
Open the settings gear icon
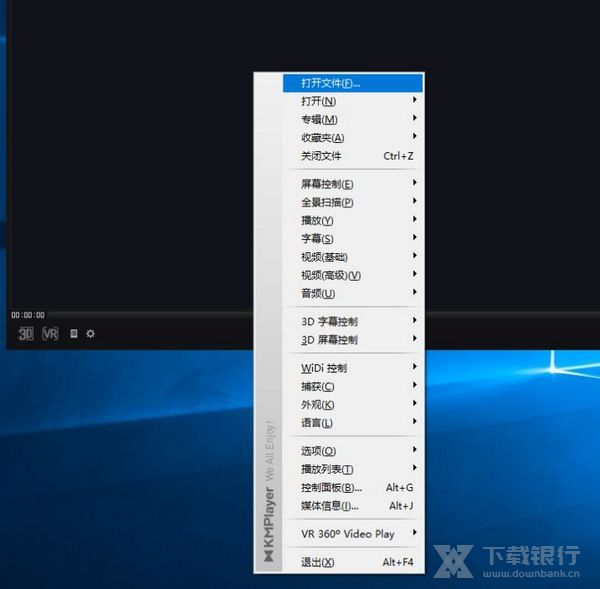point(90,334)
